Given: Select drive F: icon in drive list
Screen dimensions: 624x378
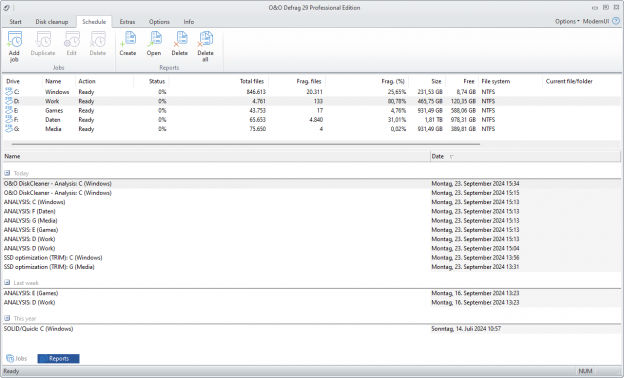Looking at the screenshot, I should [9, 119].
